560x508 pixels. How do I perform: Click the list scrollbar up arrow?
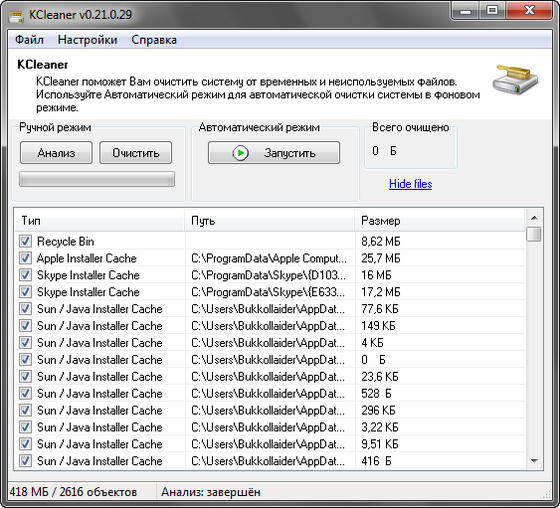pyautogui.click(x=534, y=218)
